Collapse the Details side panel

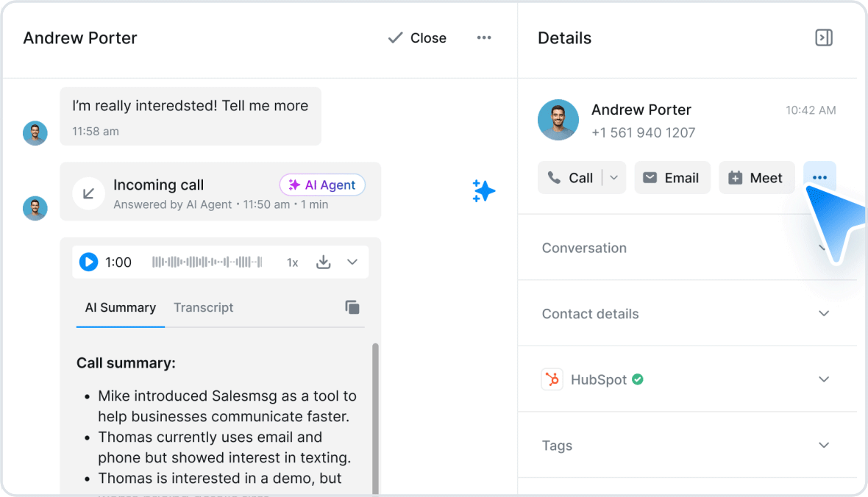(x=824, y=37)
